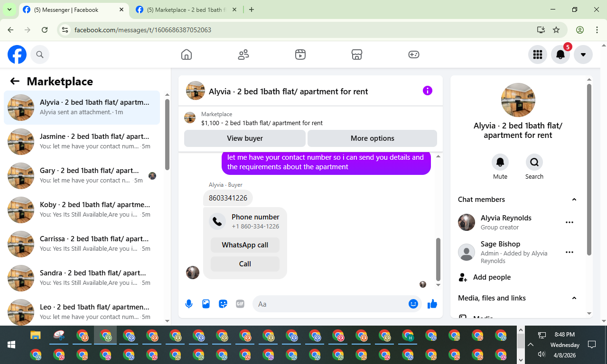Show hidden system tray icons
Viewport: 607px width, 364px height.
click(531, 345)
